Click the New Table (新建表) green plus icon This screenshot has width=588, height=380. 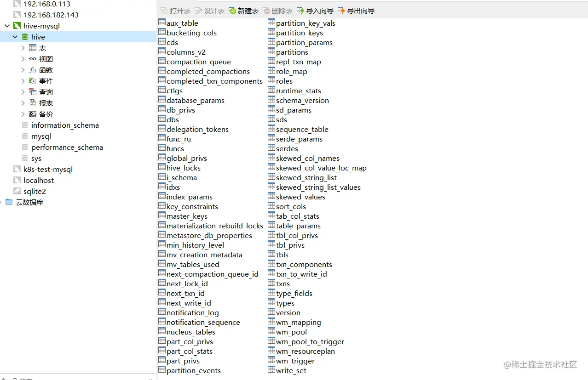click(232, 11)
